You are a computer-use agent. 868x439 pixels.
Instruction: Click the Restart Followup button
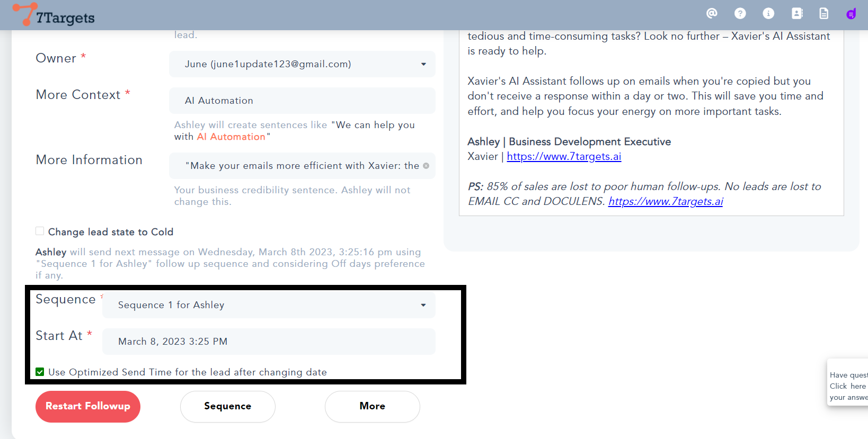point(88,406)
